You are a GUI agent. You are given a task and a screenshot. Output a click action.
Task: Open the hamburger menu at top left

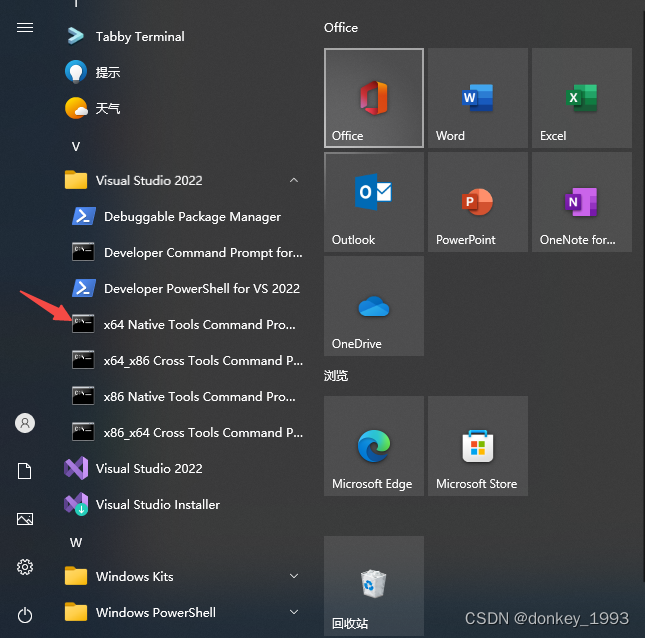[x=25, y=28]
